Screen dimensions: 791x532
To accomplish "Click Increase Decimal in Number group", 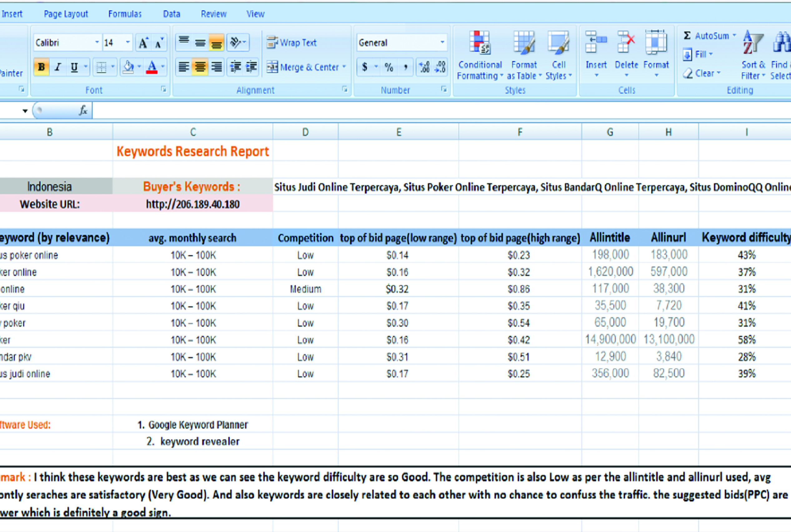I will pyautogui.click(x=424, y=67).
